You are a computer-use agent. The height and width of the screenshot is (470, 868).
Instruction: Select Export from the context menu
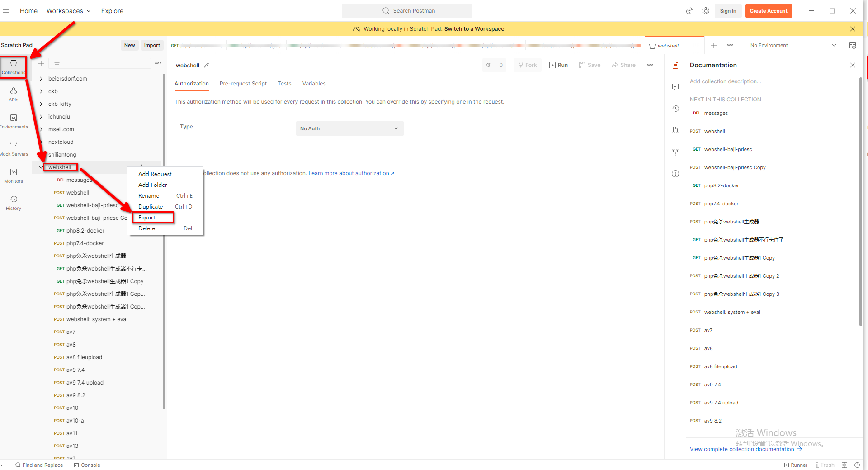[147, 218]
